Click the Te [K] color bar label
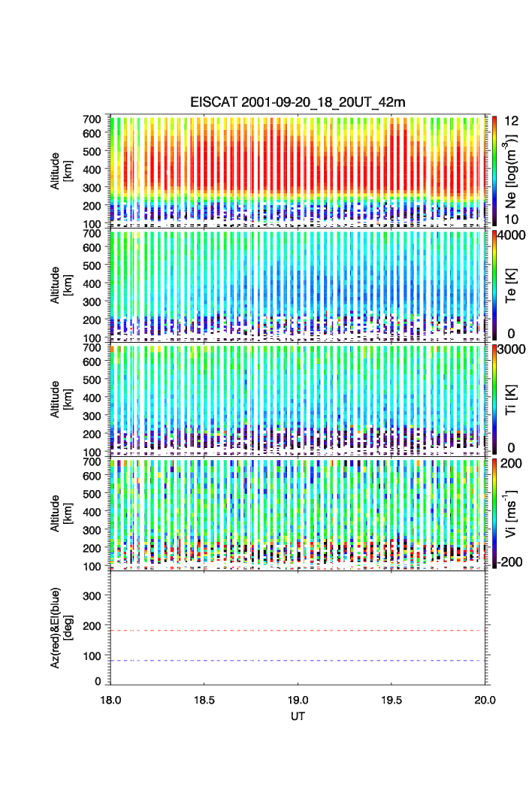Image resolution: width=532 pixels, height=799 pixels. pyautogui.click(x=513, y=284)
